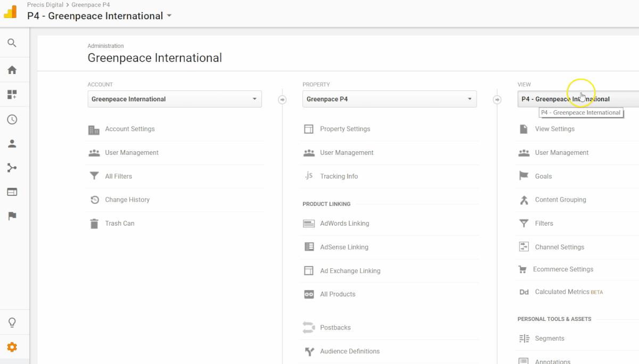This screenshot has width=639, height=364.
Task: Open property User Management link
Action: [347, 153]
